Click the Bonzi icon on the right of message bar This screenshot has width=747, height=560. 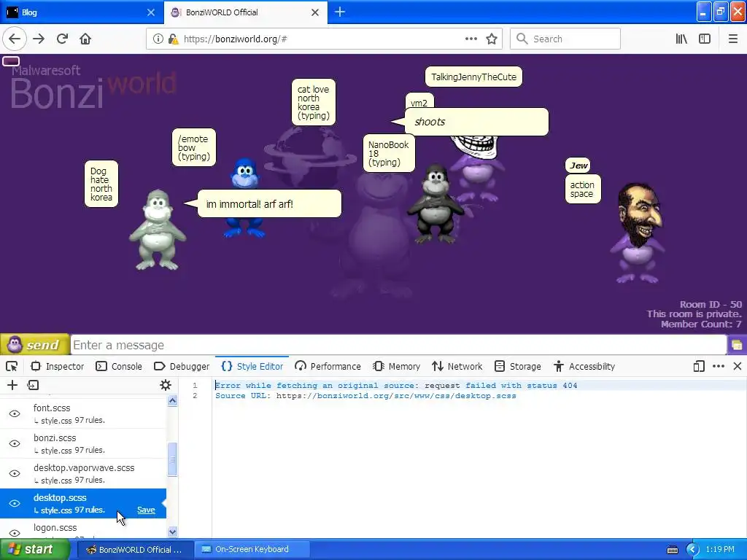(737, 345)
